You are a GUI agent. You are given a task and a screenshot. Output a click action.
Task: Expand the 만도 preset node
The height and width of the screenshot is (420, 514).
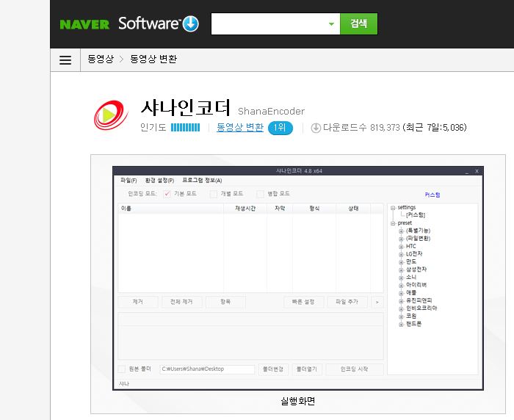(x=401, y=262)
